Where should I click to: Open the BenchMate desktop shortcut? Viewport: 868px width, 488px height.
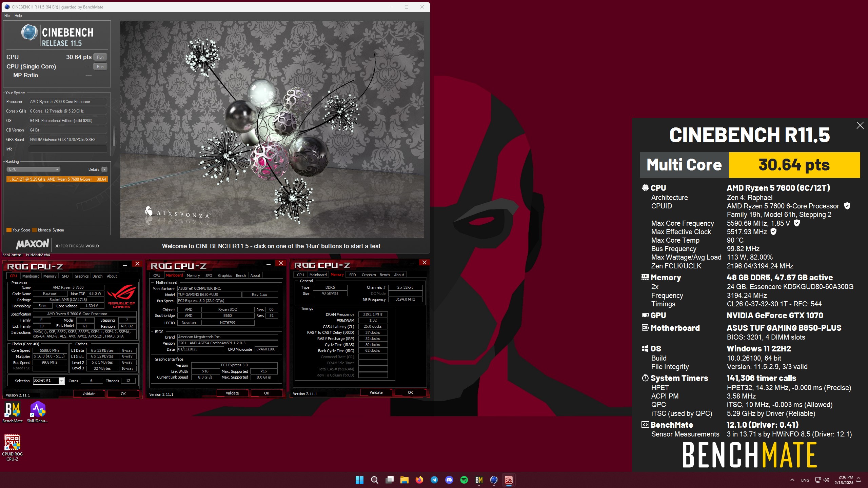(x=13, y=412)
